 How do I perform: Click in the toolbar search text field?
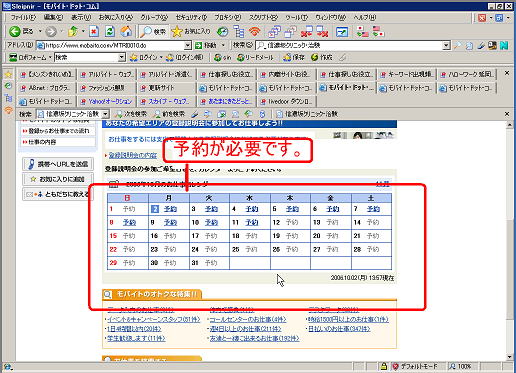coord(354,45)
